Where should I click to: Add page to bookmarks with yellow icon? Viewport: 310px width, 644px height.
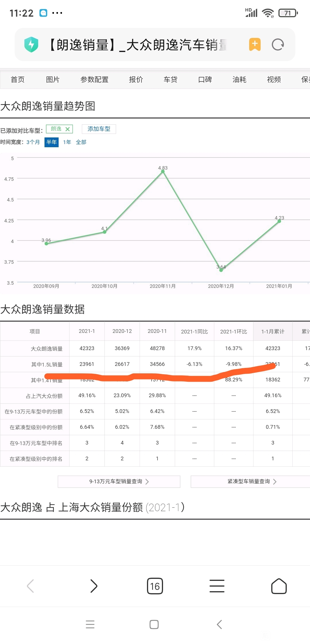point(255,44)
